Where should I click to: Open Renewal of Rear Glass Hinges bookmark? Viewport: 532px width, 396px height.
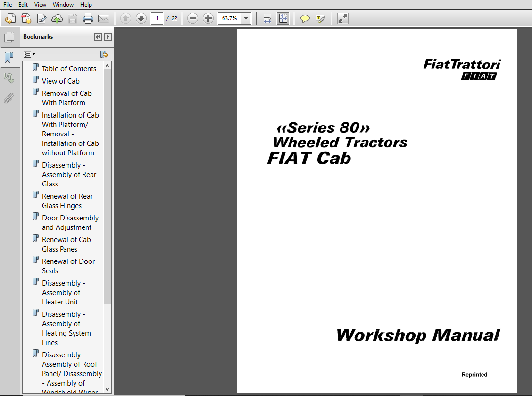(x=67, y=201)
